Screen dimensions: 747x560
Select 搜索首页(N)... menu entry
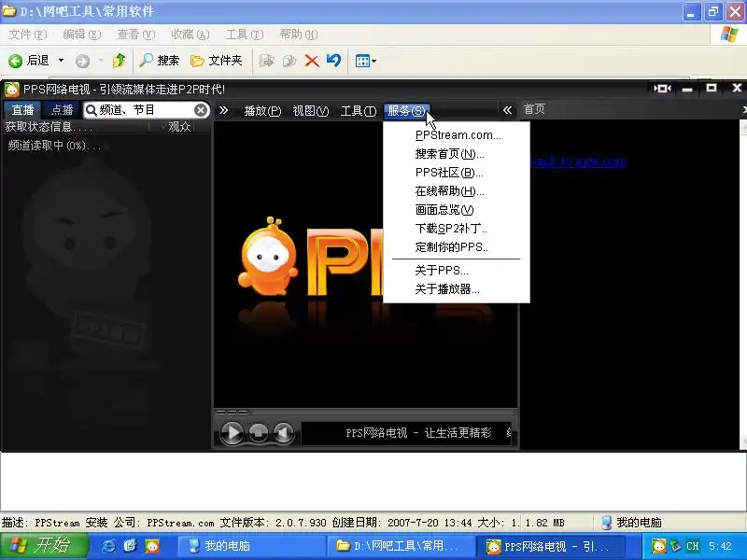coord(457,154)
